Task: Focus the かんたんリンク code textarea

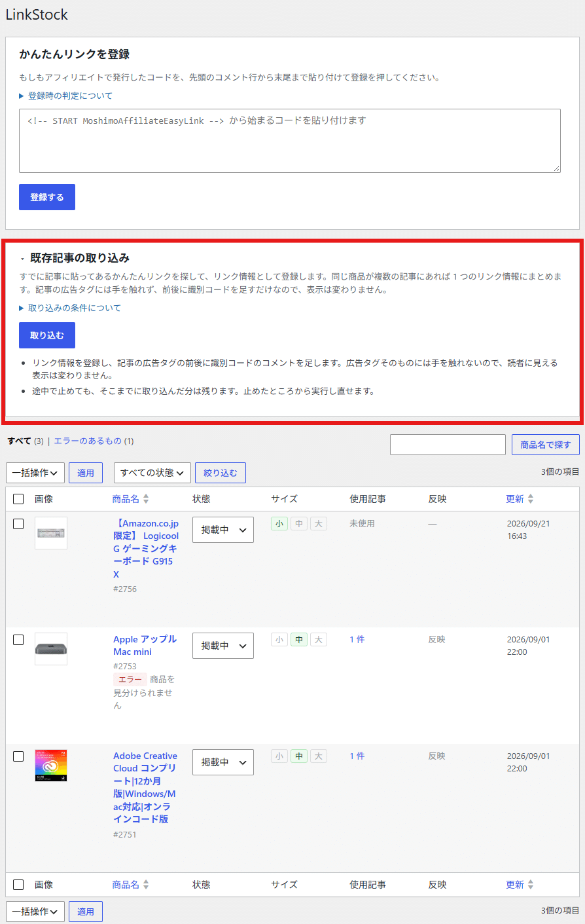Action: (290, 141)
